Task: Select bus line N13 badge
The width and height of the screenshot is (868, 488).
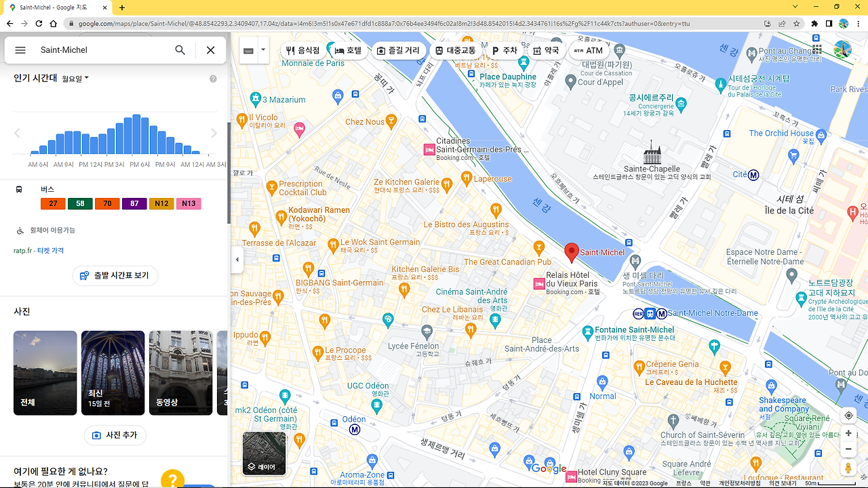Action: [189, 203]
